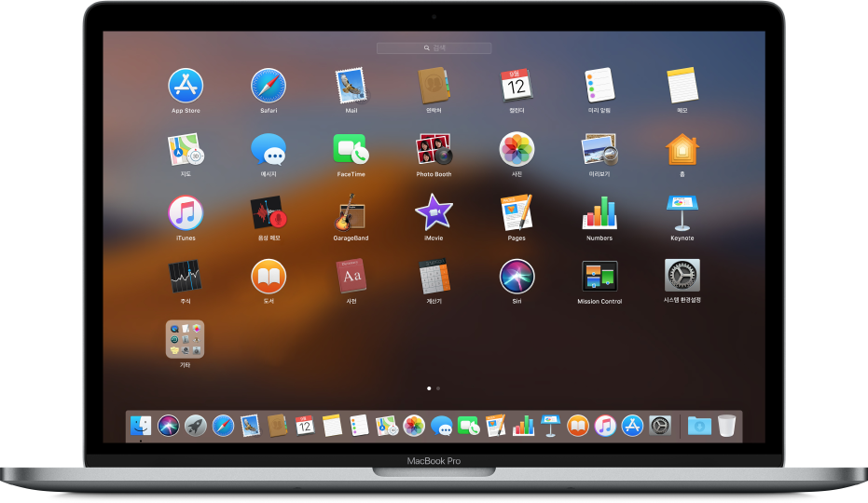Open Numbers from the Launchpad grid

click(x=599, y=213)
